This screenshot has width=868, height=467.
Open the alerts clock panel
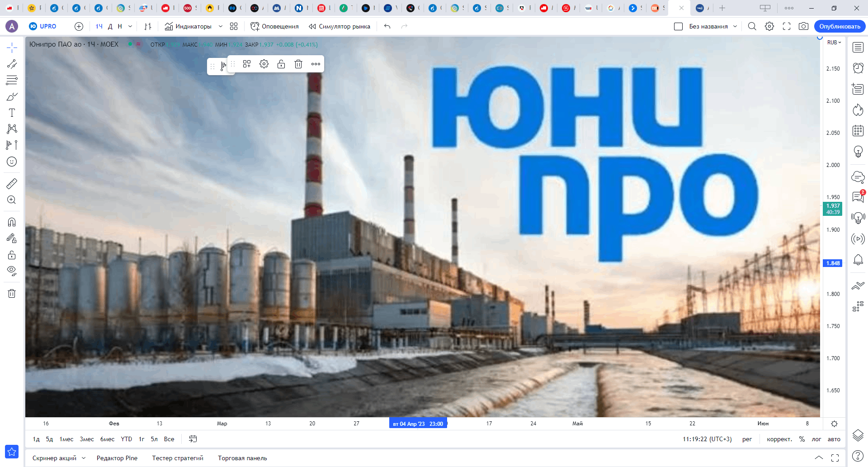coord(858,68)
